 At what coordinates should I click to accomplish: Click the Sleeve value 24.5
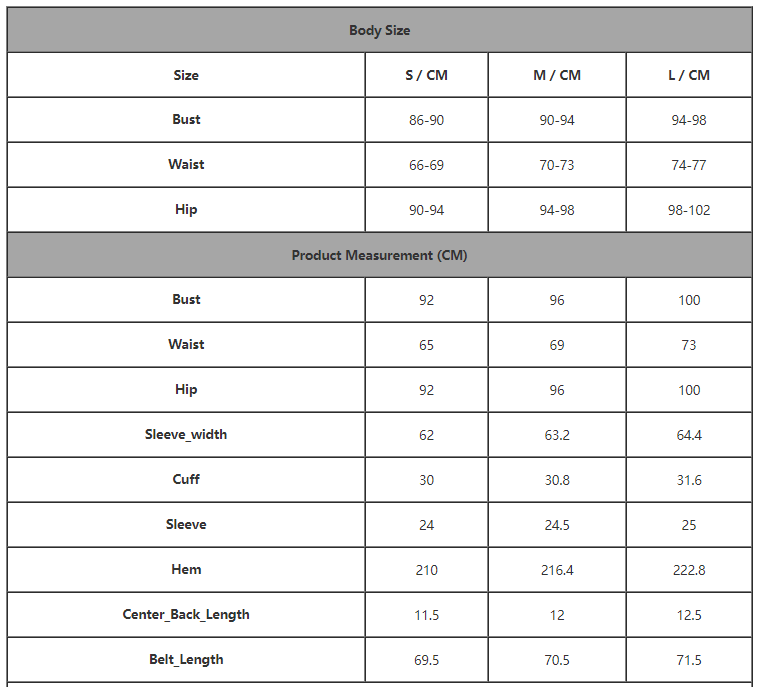pyautogui.click(x=557, y=525)
